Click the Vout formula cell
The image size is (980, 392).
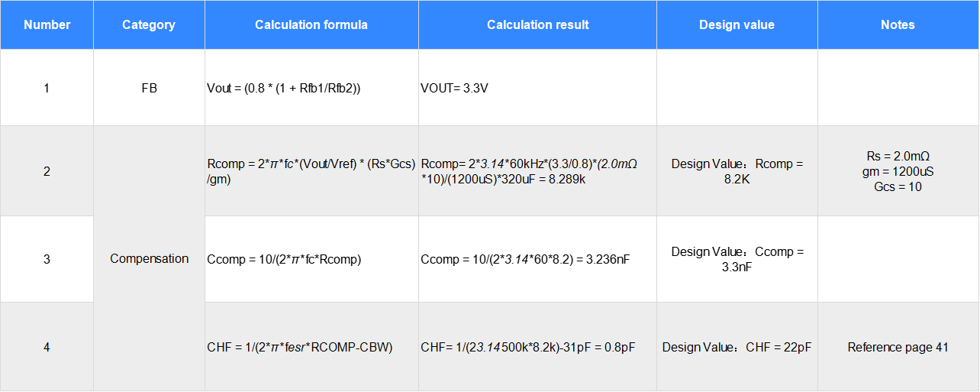click(x=284, y=88)
